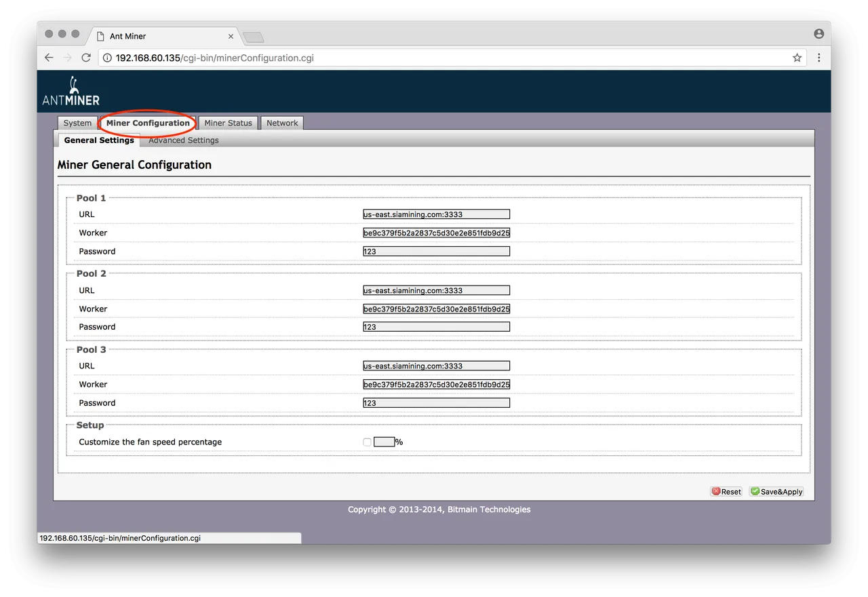Click the site info icon in address bar
The height and width of the screenshot is (597, 868).
click(x=107, y=58)
